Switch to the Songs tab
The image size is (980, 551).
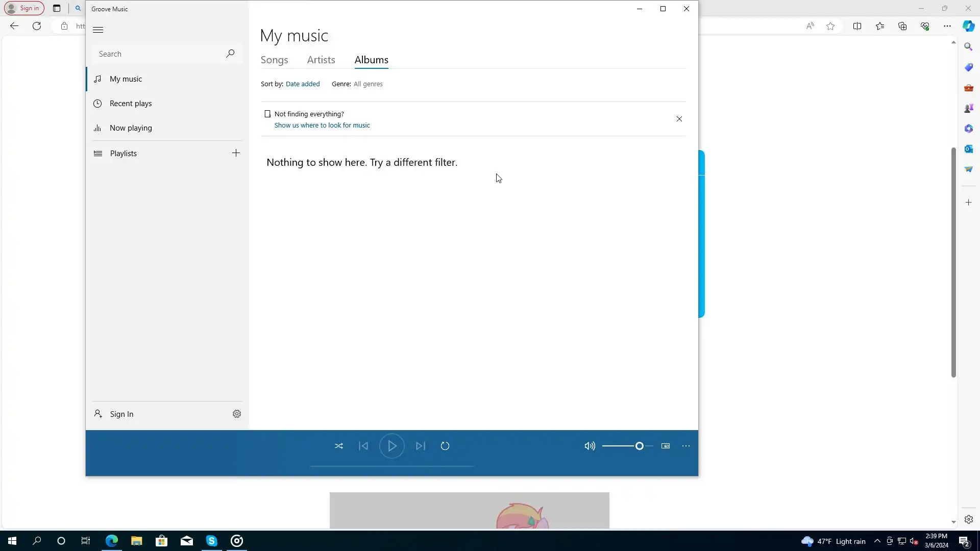(x=274, y=60)
